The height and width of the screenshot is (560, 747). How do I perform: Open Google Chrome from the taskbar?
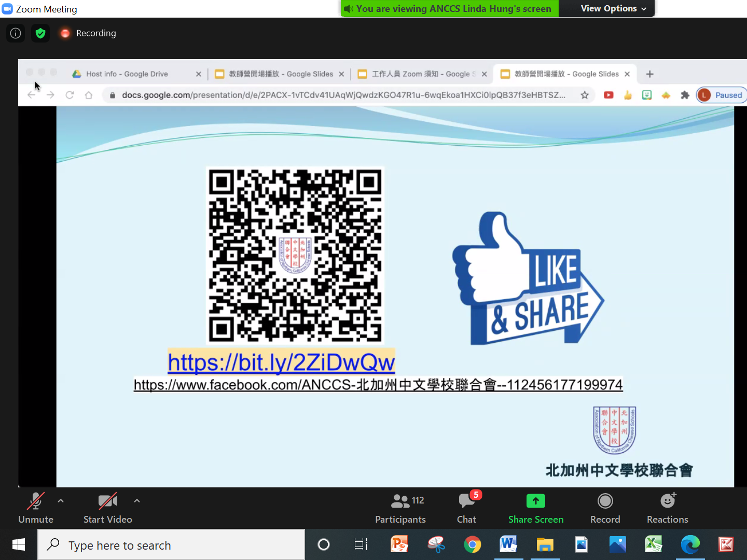point(472,544)
